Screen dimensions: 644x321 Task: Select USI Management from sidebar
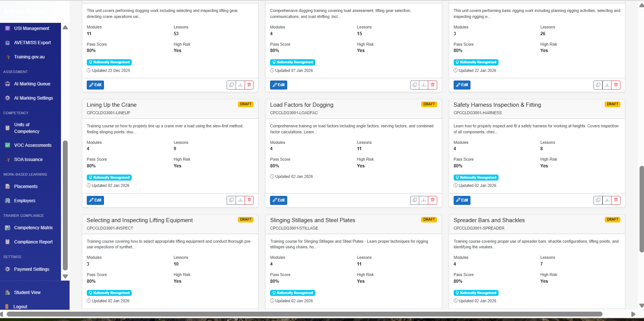pyautogui.click(x=31, y=28)
